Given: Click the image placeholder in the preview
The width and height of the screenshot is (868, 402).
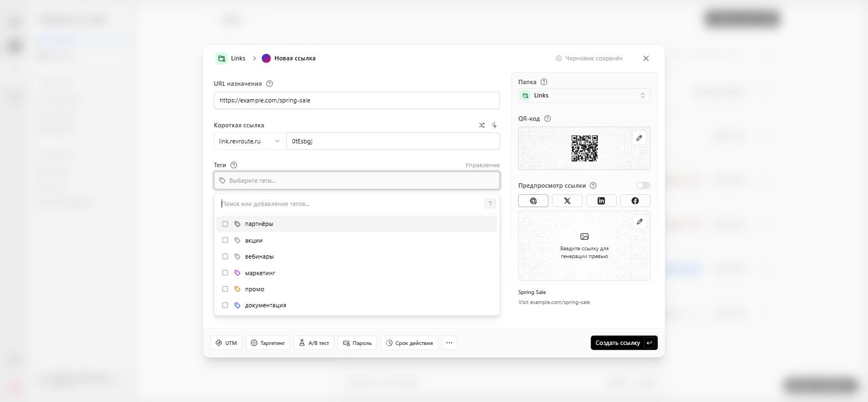Looking at the screenshot, I should click(x=585, y=236).
